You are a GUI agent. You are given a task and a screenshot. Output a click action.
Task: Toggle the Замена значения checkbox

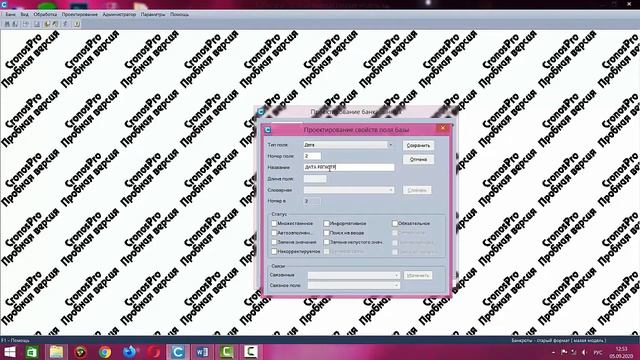(274, 242)
